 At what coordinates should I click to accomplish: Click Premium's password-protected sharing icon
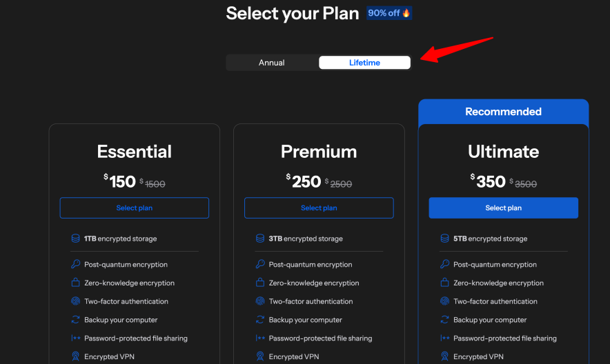pyautogui.click(x=260, y=338)
